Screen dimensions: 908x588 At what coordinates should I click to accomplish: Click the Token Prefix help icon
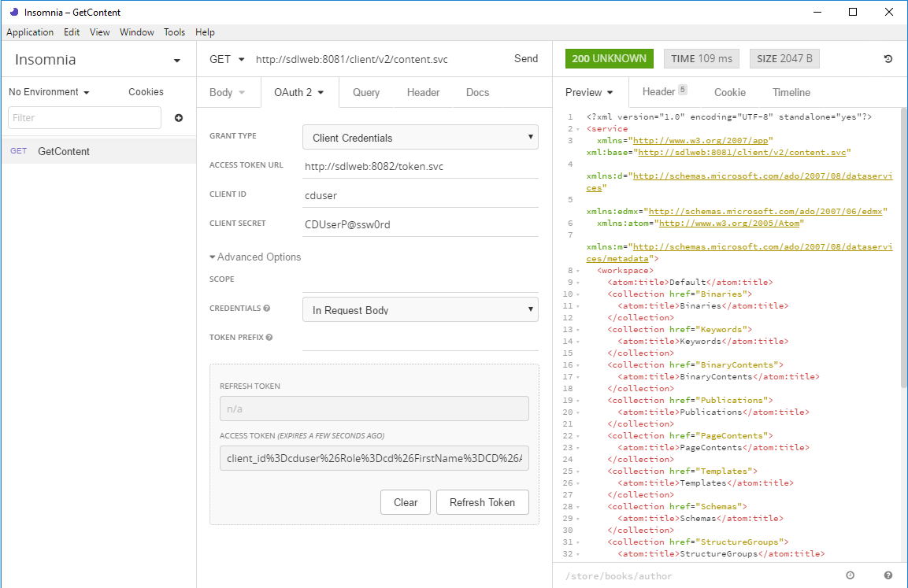point(269,338)
